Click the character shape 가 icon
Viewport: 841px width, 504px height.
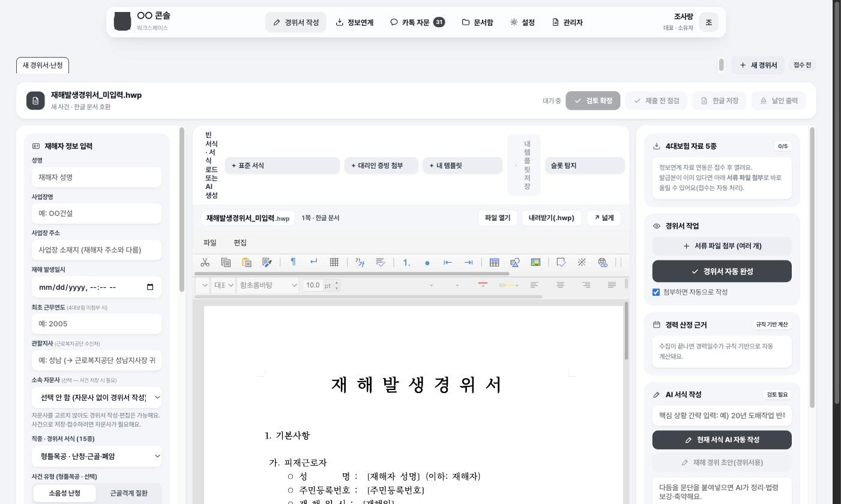pyautogui.click(x=360, y=262)
